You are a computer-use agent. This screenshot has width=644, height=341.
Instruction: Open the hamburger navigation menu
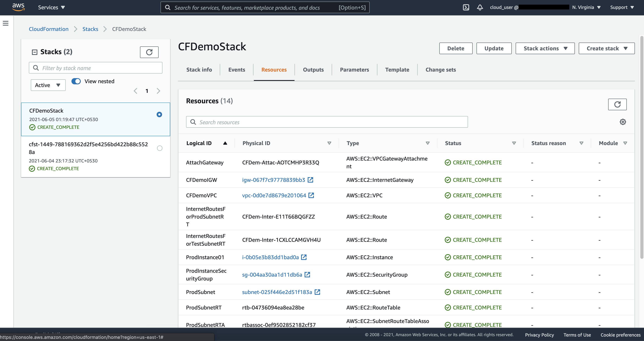(5, 23)
